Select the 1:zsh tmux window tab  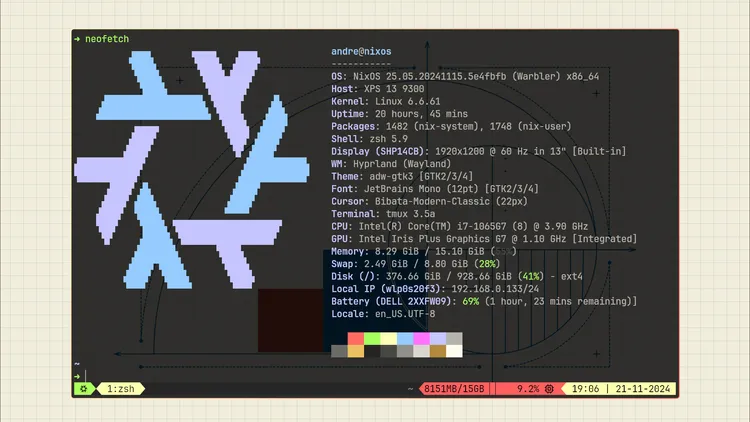click(121, 389)
